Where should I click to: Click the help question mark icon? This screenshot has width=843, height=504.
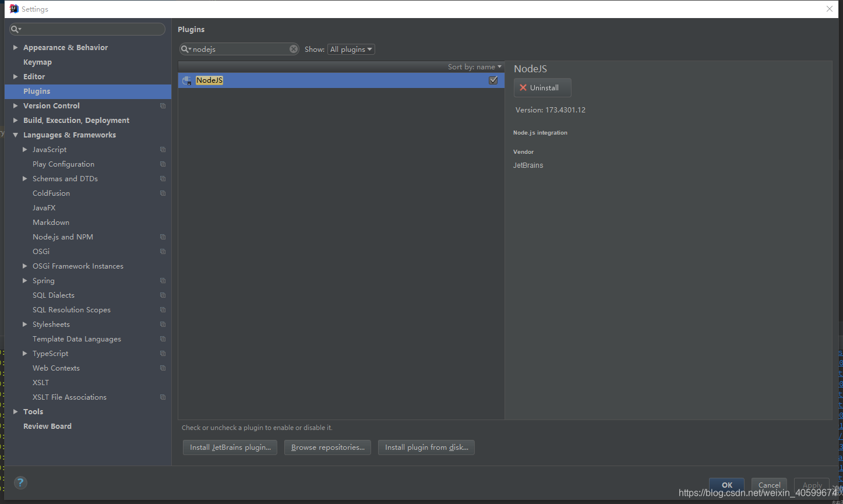(x=20, y=482)
